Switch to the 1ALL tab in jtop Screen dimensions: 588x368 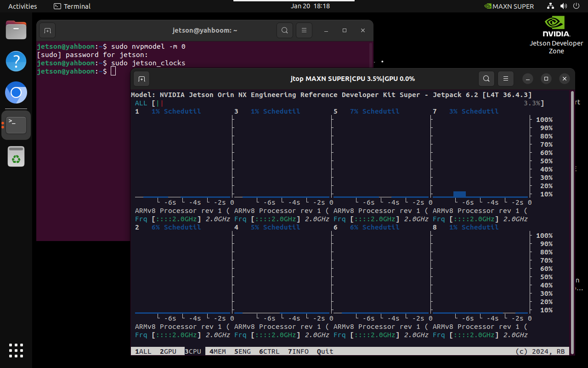click(143, 351)
